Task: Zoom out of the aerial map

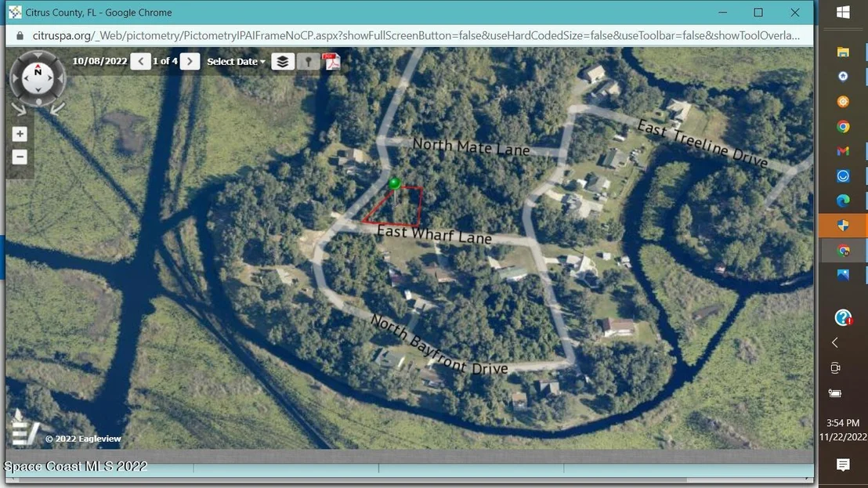Action: click(x=20, y=157)
